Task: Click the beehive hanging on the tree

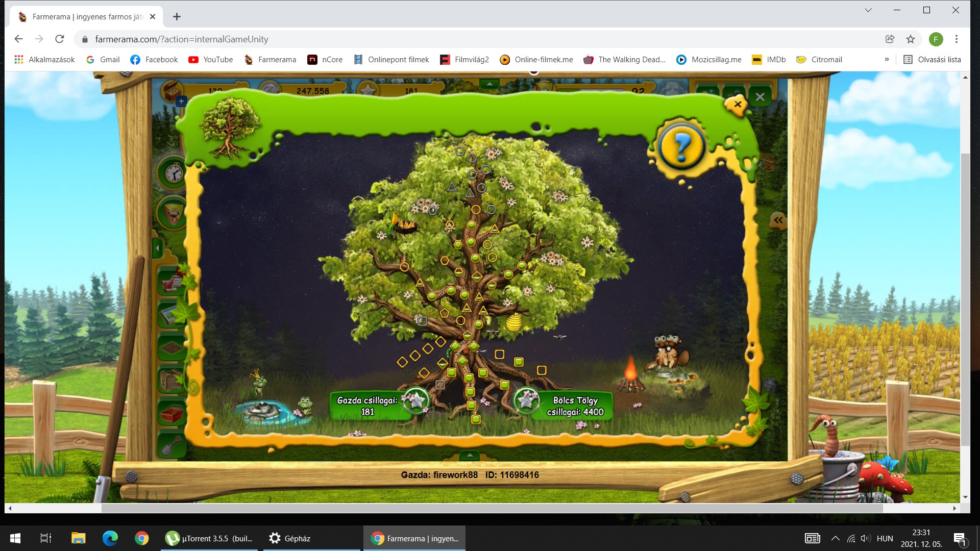Action: (514, 322)
